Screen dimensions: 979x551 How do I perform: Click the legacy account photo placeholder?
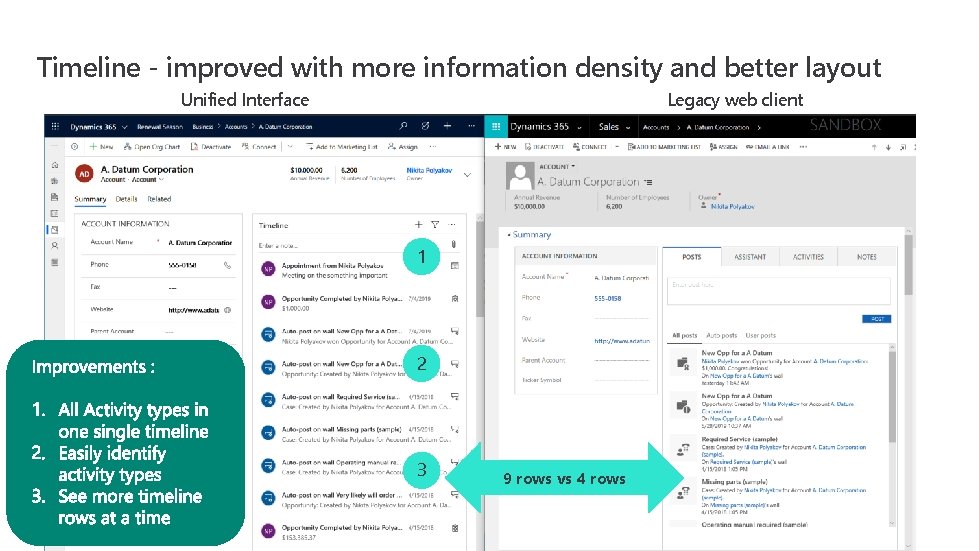coord(520,176)
